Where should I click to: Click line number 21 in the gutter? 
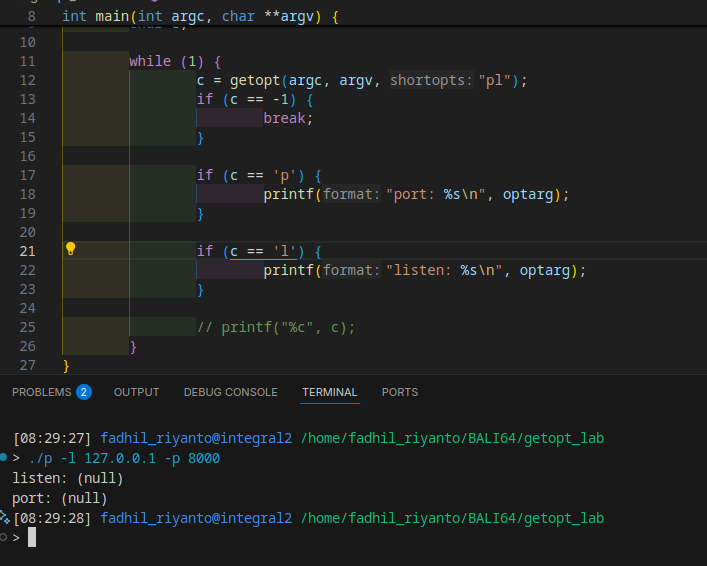tap(27, 251)
